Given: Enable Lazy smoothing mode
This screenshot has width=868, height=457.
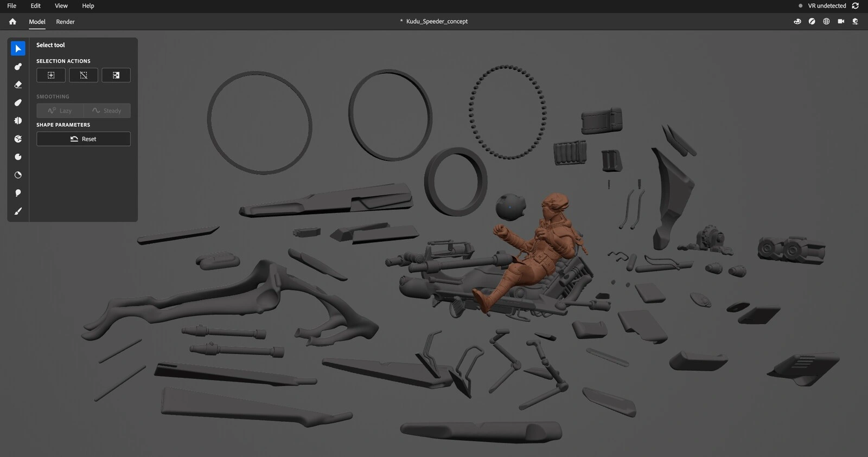Looking at the screenshot, I should click(60, 111).
